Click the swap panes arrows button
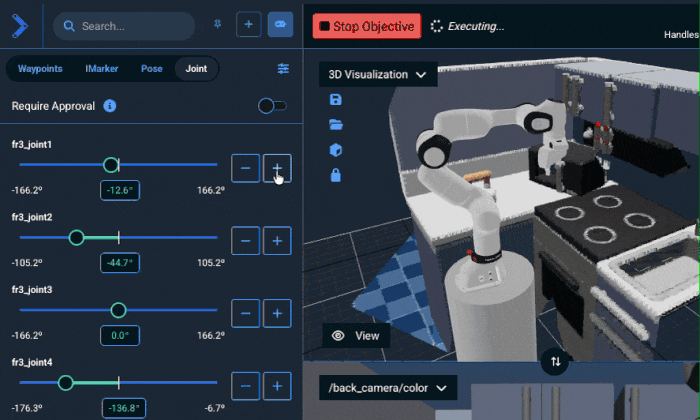Image resolution: width=700 pixels, height=420 pixels. [x=556, y=361]
